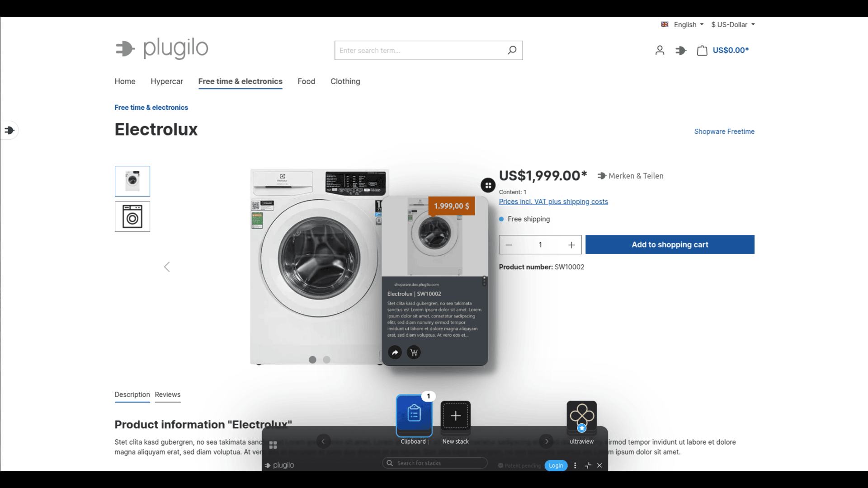The image size is (868, 488).
Task: Decrease quantity with minus button
Action: (509, 245)
